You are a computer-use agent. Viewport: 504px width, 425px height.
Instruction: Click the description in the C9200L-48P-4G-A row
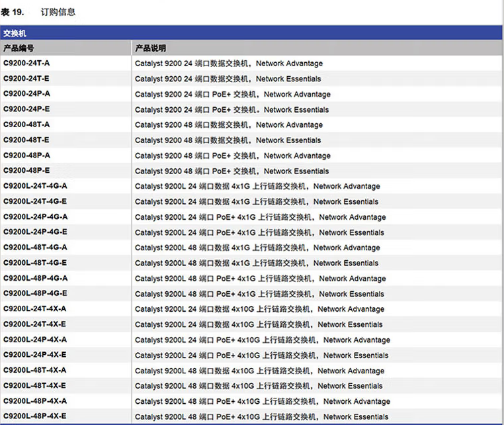click(260, 279)
